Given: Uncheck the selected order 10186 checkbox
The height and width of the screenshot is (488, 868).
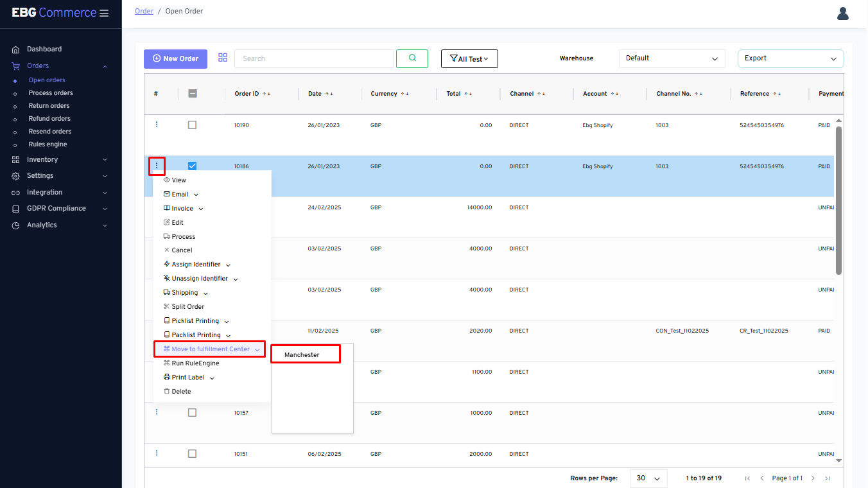Looking at the screenshot, I should [192, 166].
